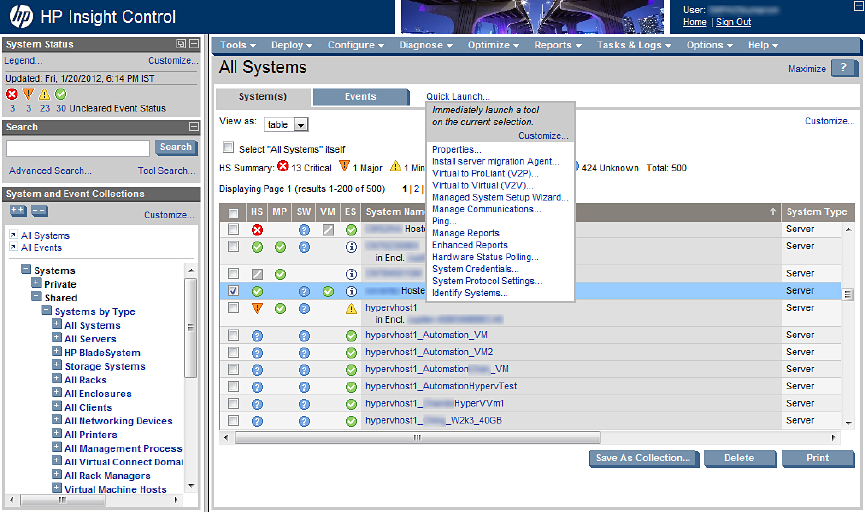Click the major HS icon for hypervhost1
This screenshot has width=865, height=512.
pos(257,308)
